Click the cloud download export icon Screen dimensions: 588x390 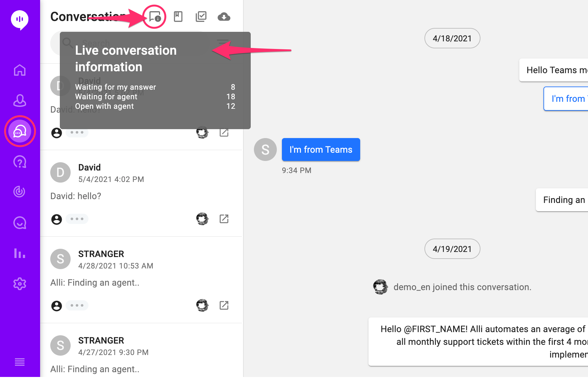click(x=224, y=17)
